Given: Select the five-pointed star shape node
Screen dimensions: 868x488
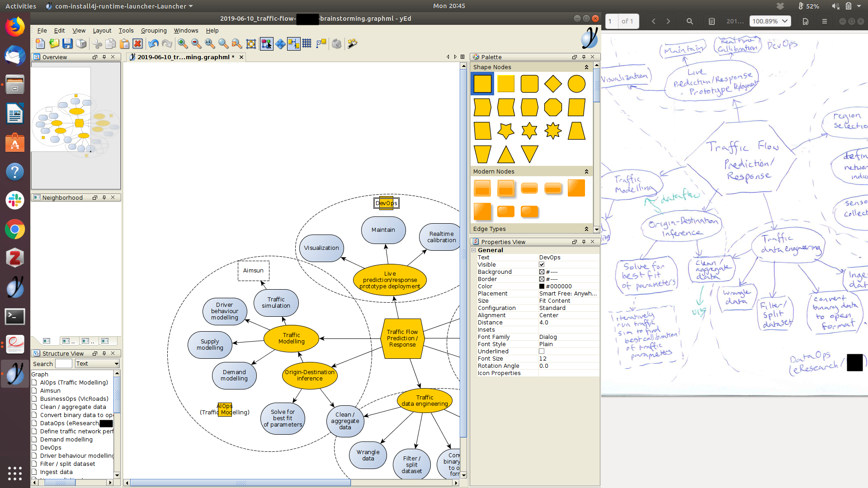Looking at the screenshot, I should point(505,131).
